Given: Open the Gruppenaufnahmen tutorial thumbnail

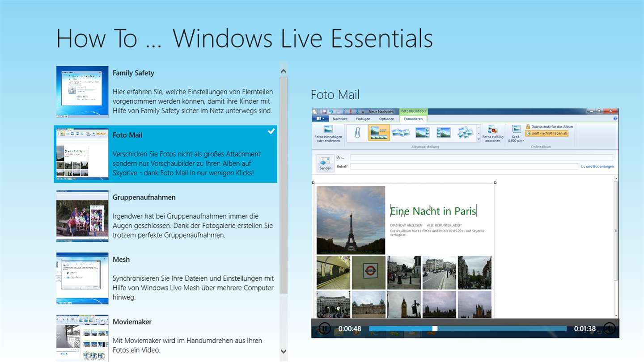Looking at the screenshot, I should [82, 216].
